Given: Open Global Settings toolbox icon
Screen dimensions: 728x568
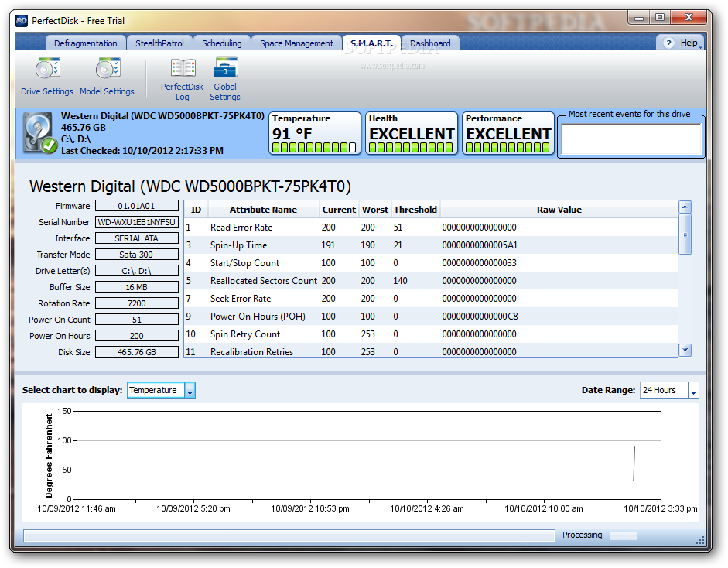Looking at the screenshot, I should (x=226, y=68).
